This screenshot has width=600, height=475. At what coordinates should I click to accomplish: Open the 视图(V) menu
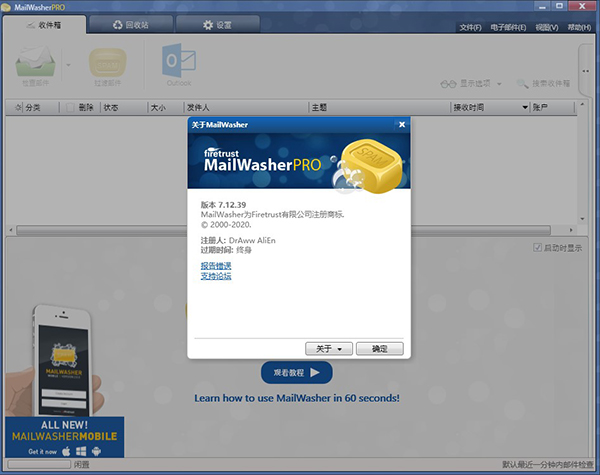point(546,28)
